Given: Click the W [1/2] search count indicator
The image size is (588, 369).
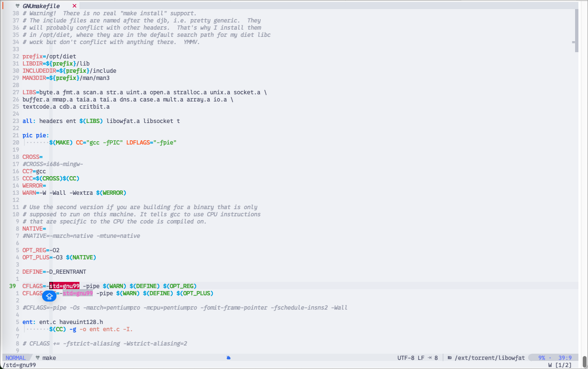Looking at the screenshot, I should pyautogui.click(x=560, y=365).
